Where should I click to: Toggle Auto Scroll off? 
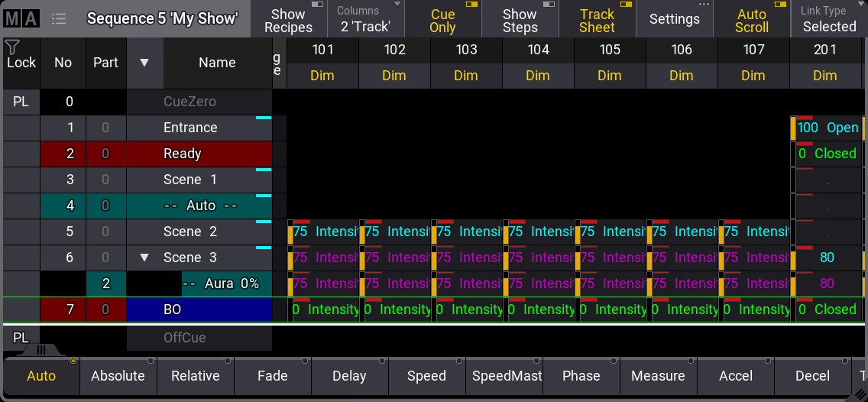[751, 20]
